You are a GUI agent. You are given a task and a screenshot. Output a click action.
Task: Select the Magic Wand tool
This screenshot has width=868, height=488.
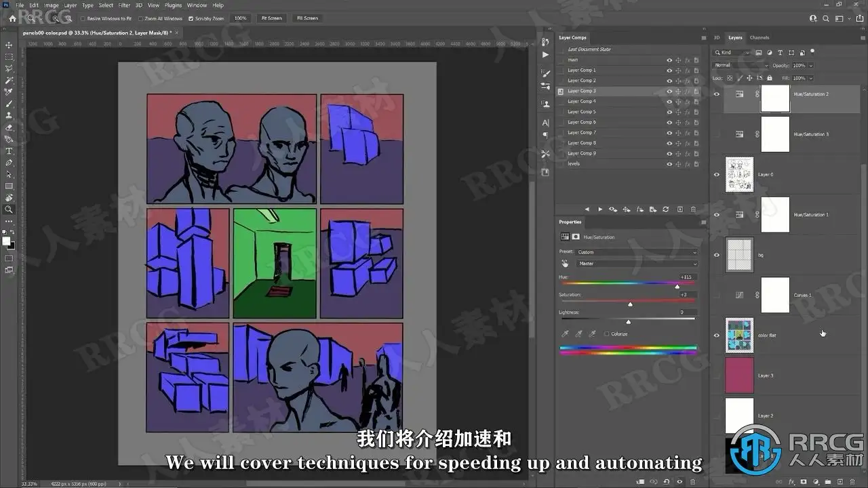click(x=9, y=80)
